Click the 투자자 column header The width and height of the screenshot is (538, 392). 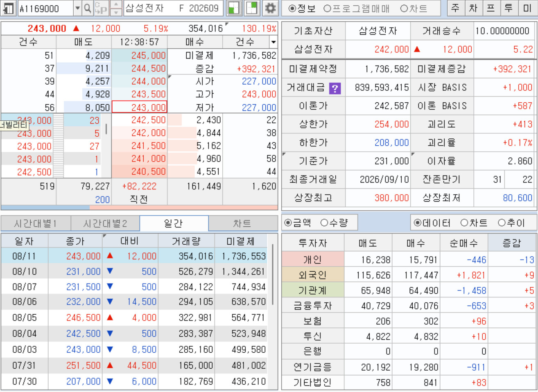tap(313, 243)
